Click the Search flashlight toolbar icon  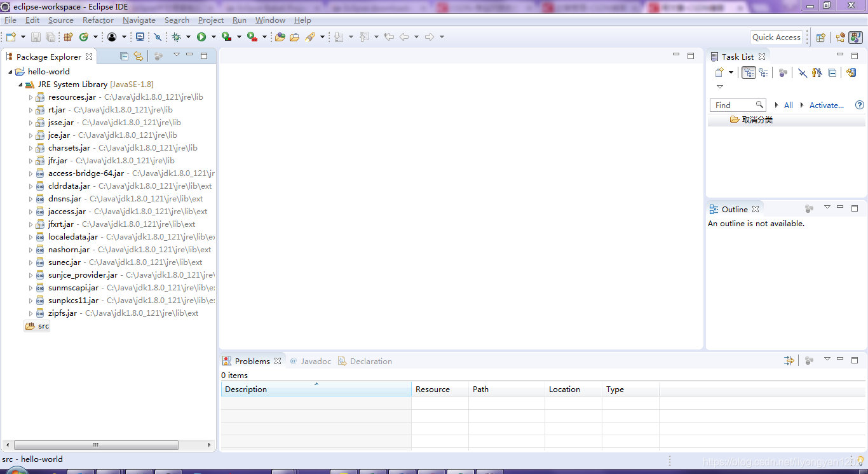tap(310, 37)
